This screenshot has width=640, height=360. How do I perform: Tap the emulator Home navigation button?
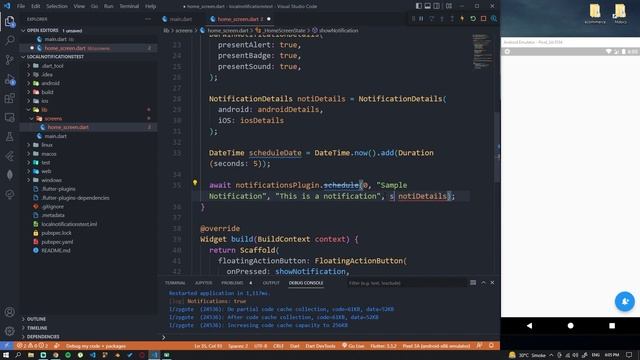(x=571, y=326)
